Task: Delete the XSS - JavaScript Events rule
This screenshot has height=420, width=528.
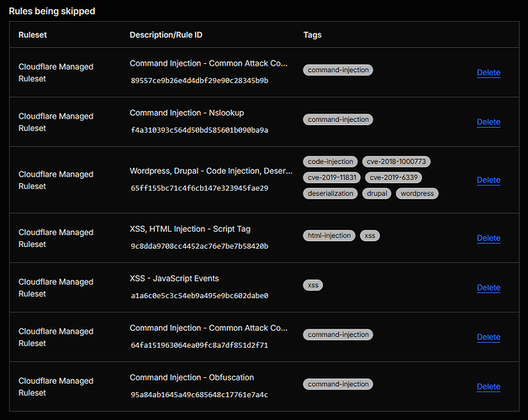Action: click(488, 287)
